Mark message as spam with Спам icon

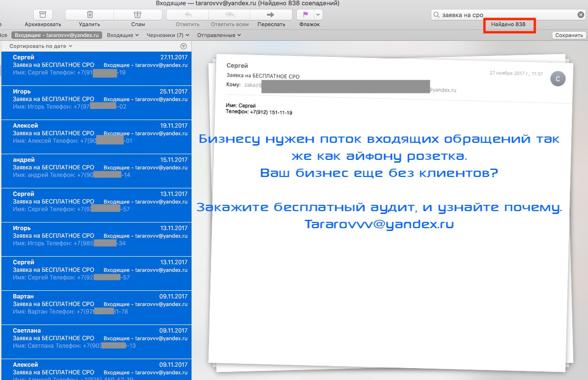click(x=138, y=15)
